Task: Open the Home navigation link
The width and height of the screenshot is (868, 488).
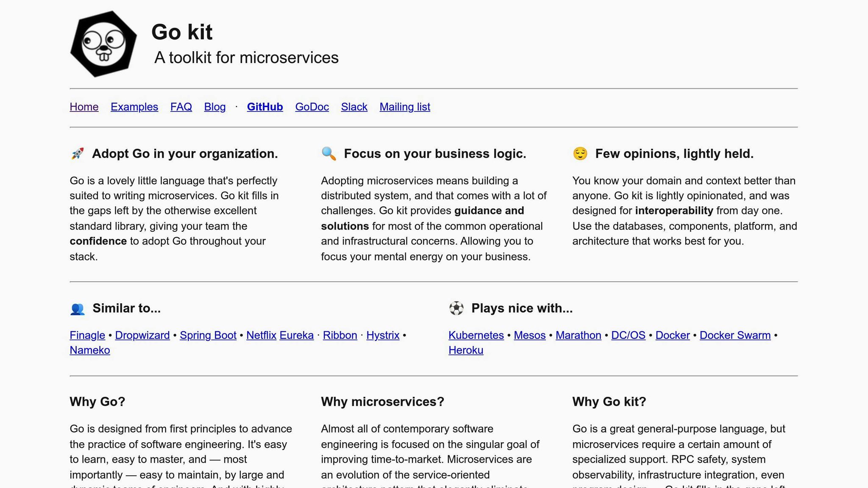Action: point(84,107)
